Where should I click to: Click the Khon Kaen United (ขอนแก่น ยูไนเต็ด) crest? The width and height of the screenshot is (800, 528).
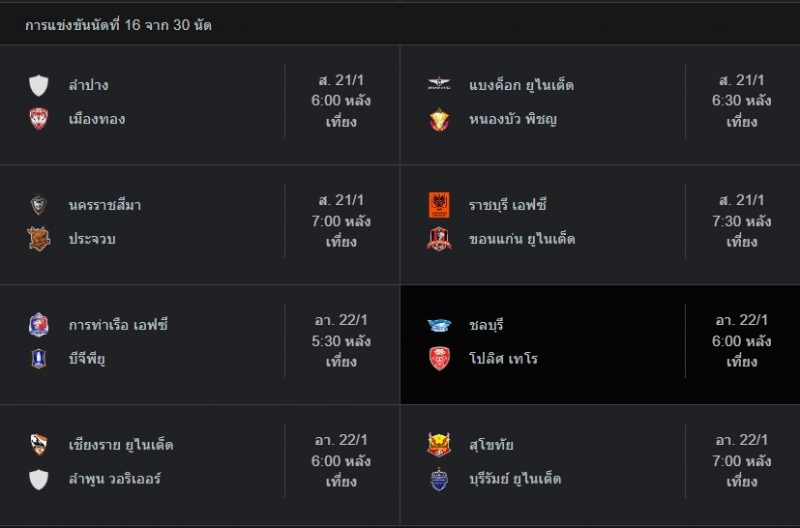pyautogui.click(x=439, y=239)
